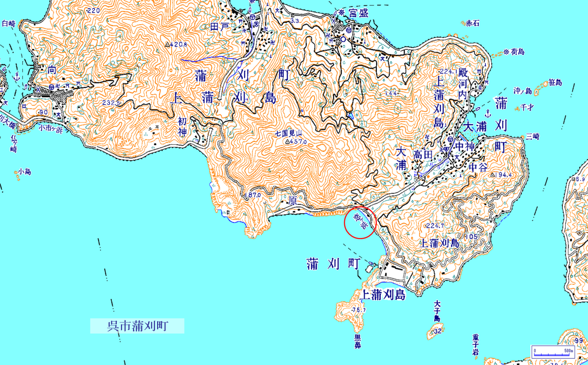Viewport: 588px width, 365px height.
Task: Click the red circle marking 恋ヶ浜
Action: (x=360, y=222)
